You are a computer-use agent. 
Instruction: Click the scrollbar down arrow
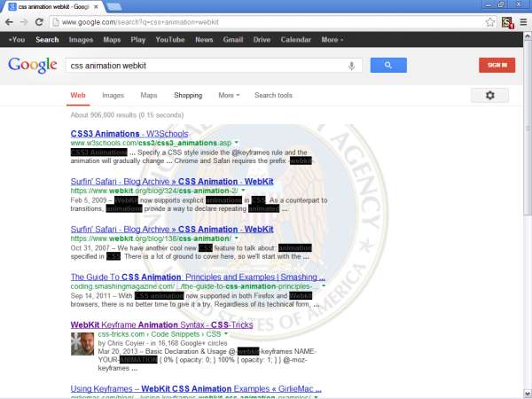coord(528,394)
